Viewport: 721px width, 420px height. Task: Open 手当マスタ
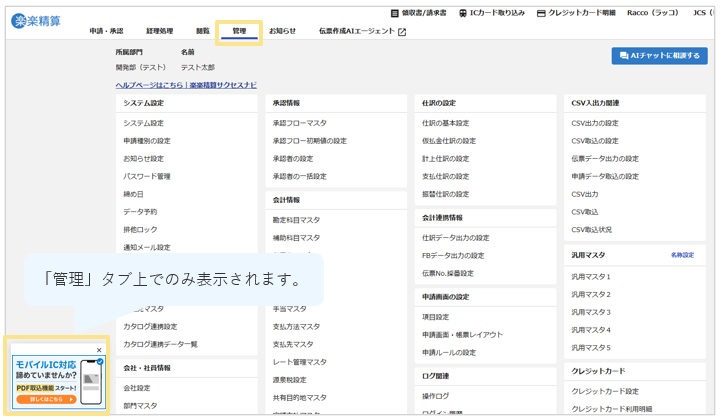(289, 309)
